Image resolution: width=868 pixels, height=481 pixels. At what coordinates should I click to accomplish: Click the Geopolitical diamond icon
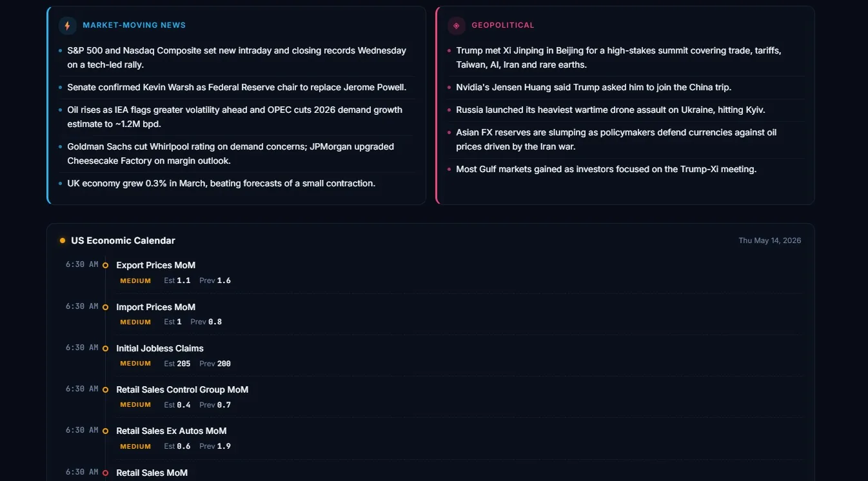457,26
